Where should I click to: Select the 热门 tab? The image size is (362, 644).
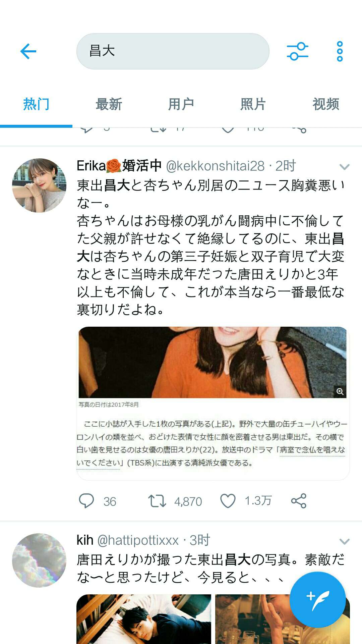point(36,104)
